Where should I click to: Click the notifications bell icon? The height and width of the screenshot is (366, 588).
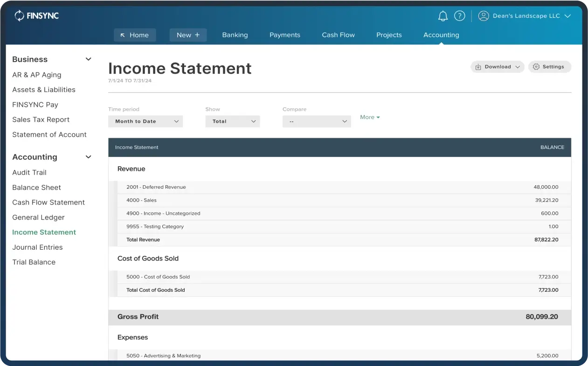(x=443, y=16)
